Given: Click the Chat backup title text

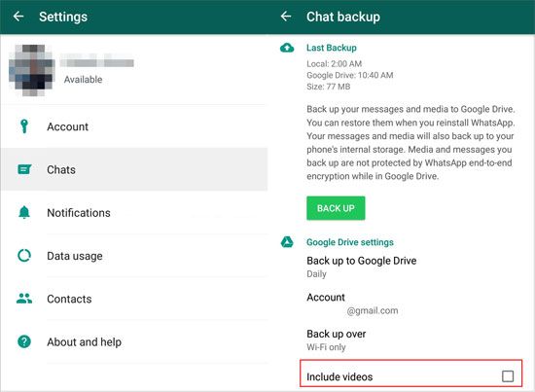Looking at the screenshot, I should coord(343,17).
